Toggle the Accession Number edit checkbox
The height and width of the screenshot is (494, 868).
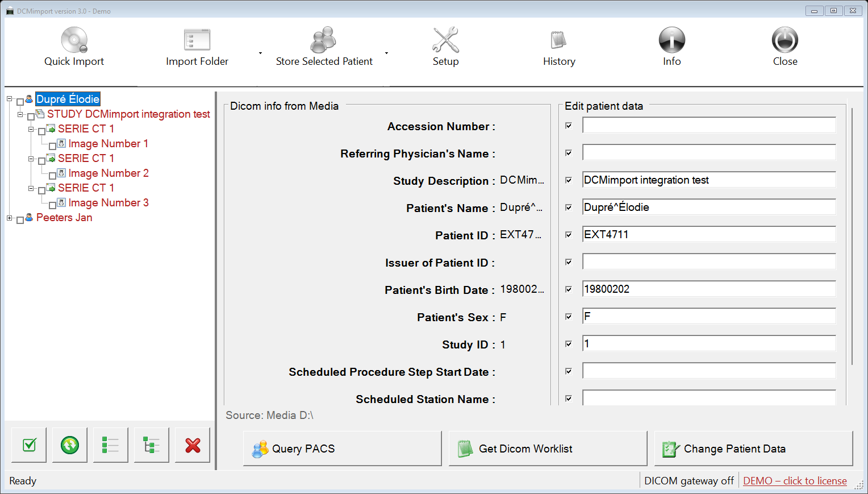point(569,126)
